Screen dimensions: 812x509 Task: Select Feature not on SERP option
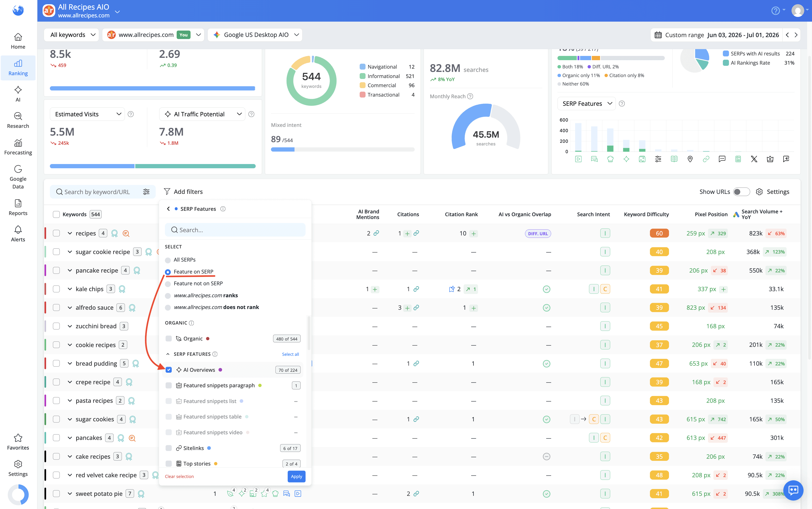coord(168,284)
